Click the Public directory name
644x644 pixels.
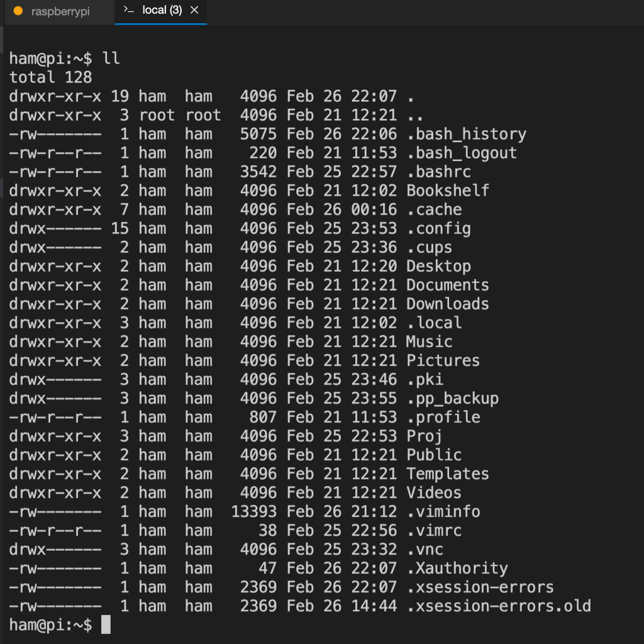(434, 455)
